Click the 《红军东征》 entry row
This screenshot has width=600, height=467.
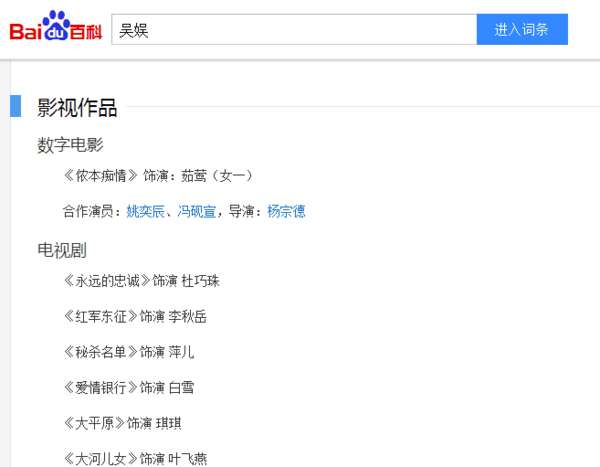[135, 317]
